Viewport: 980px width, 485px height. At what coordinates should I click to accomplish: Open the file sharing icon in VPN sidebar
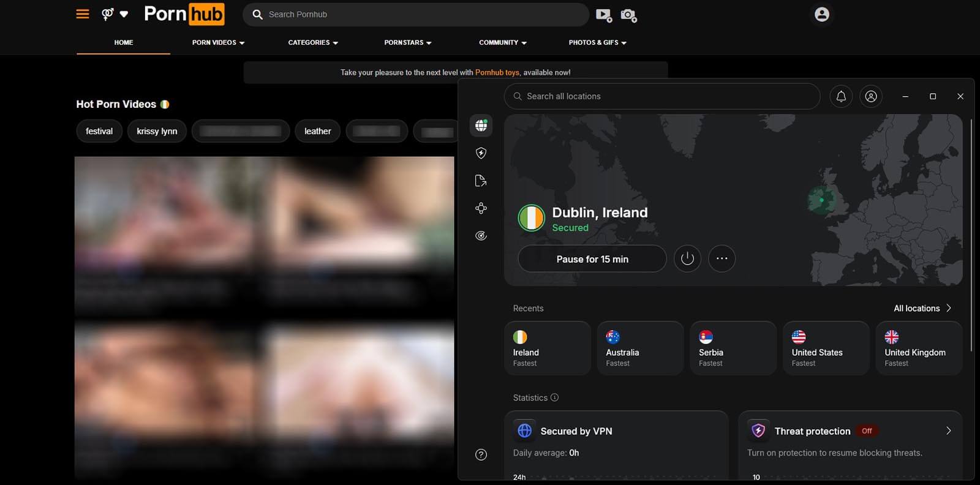pyautogui.click(x=481, y=181)
